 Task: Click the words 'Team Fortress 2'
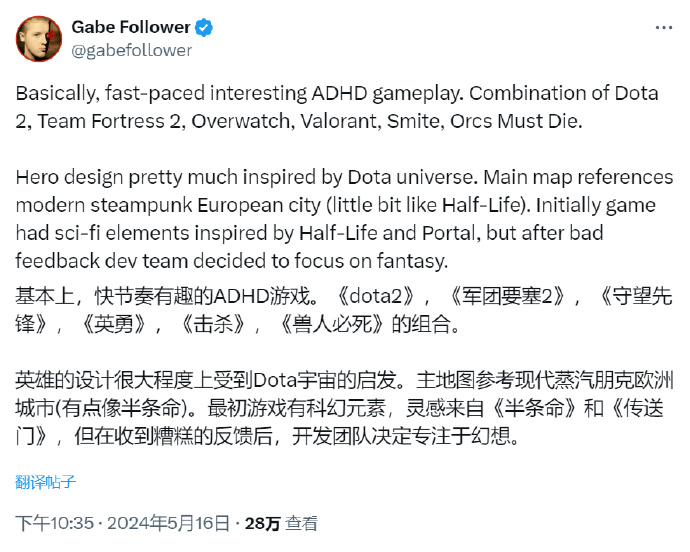98,121
